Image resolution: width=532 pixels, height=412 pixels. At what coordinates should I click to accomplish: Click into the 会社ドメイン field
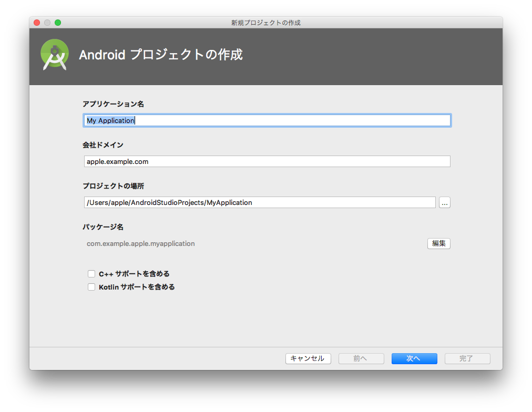point(267,161)
